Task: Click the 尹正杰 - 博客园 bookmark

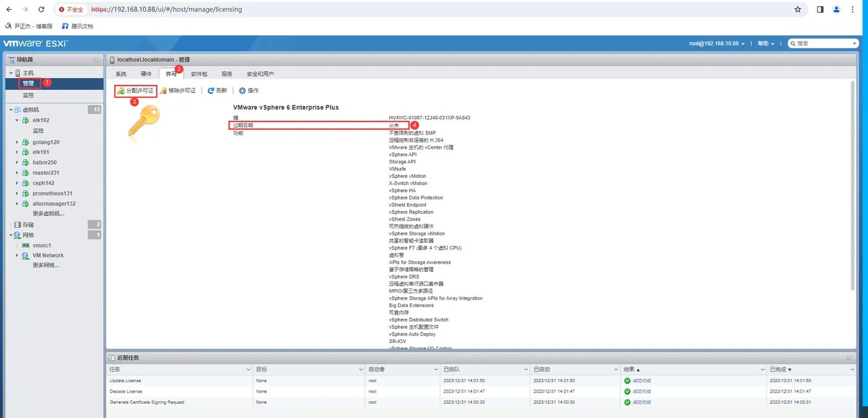Action: coord(29,26)
